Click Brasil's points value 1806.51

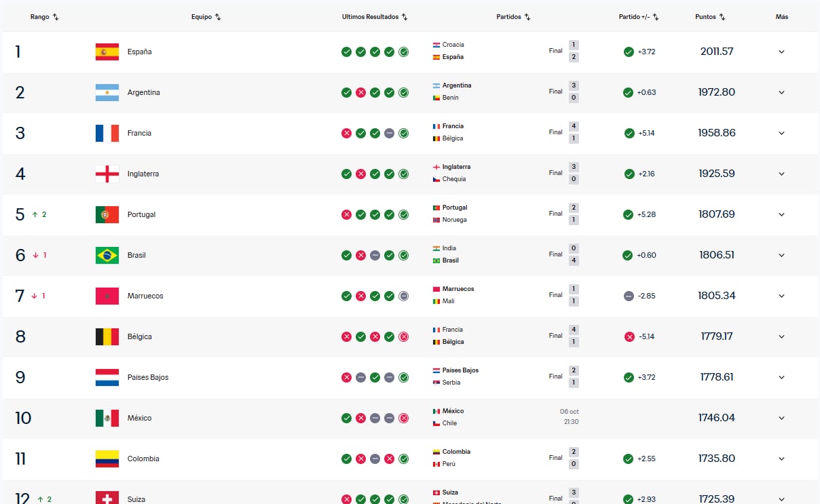[717, 255]
